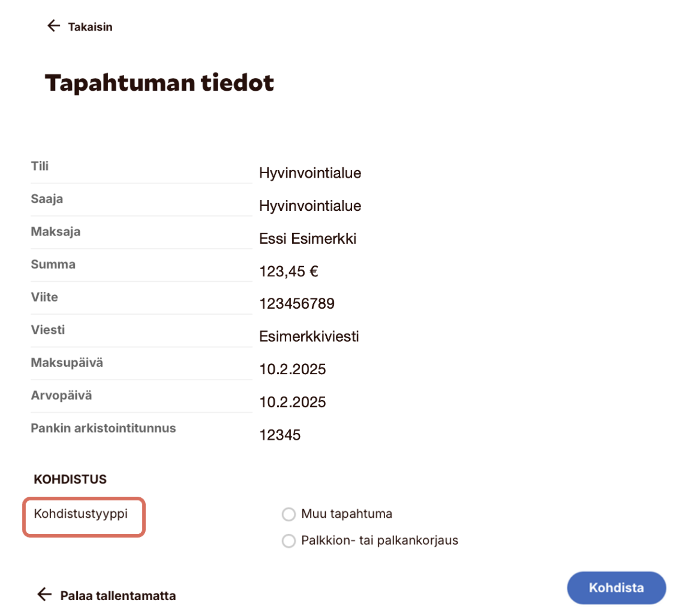
Task: Click the Maksupäivä field label
Action: pos(67,363)
